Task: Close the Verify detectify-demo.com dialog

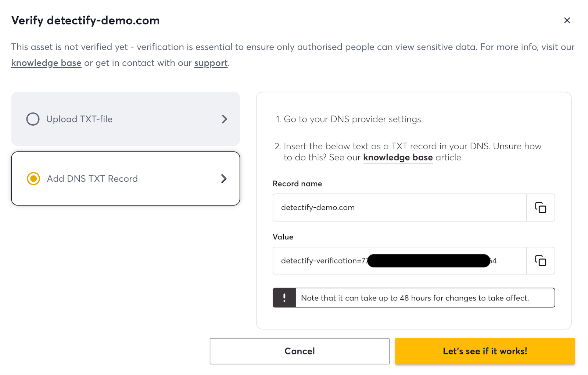Action: click(567, 21)
